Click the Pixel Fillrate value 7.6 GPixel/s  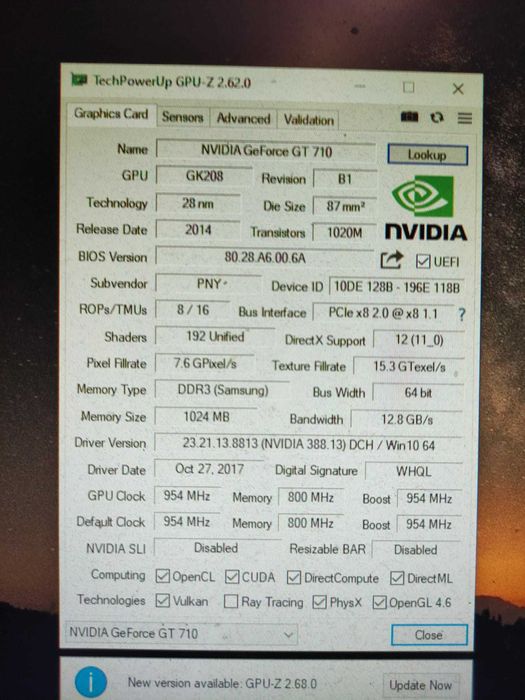tap(205, 363)
